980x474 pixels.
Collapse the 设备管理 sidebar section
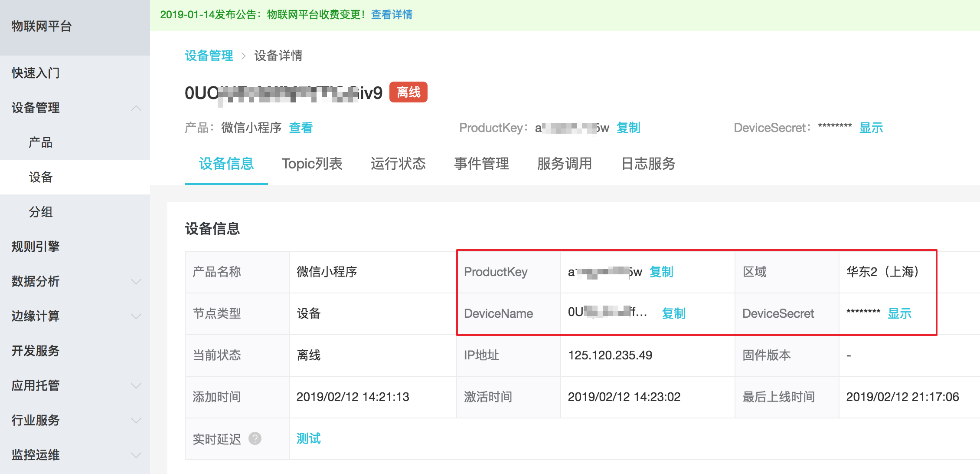(x=136, y=108)
